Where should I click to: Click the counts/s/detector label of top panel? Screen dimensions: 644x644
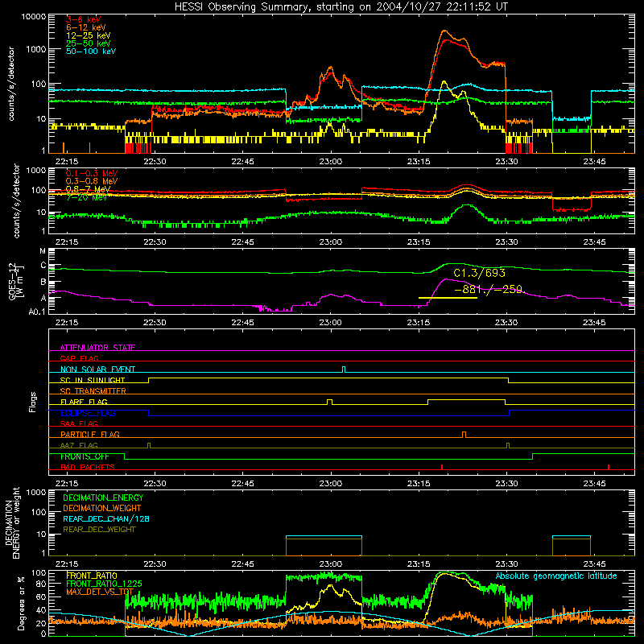11,84
